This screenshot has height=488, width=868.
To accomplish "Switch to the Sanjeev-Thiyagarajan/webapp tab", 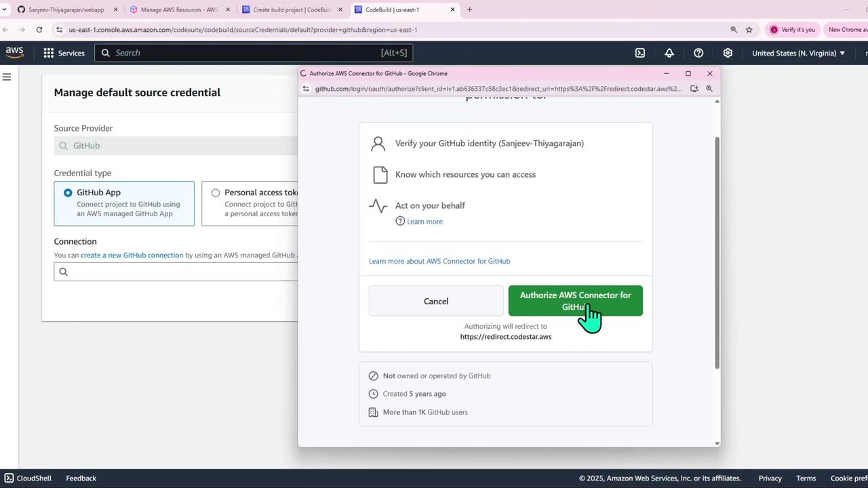I will 66,9.
